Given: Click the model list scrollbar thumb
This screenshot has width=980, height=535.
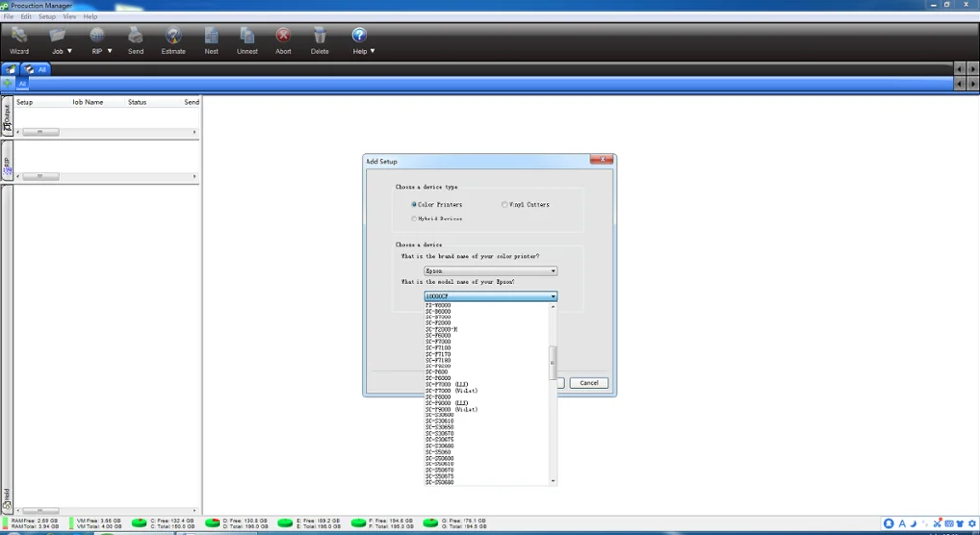Looking at the screenshot, I should 553,363.
